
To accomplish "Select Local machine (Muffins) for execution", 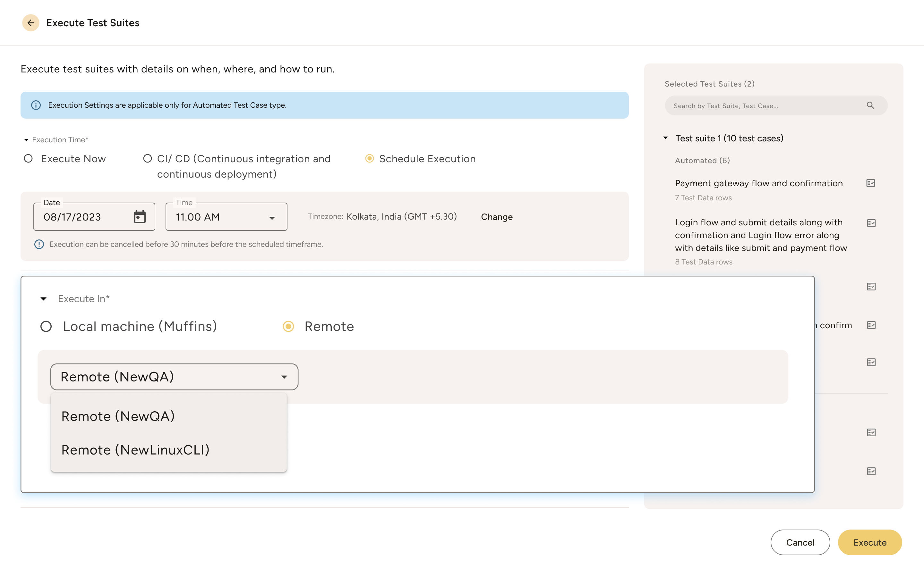I will (x=46, y=326).
